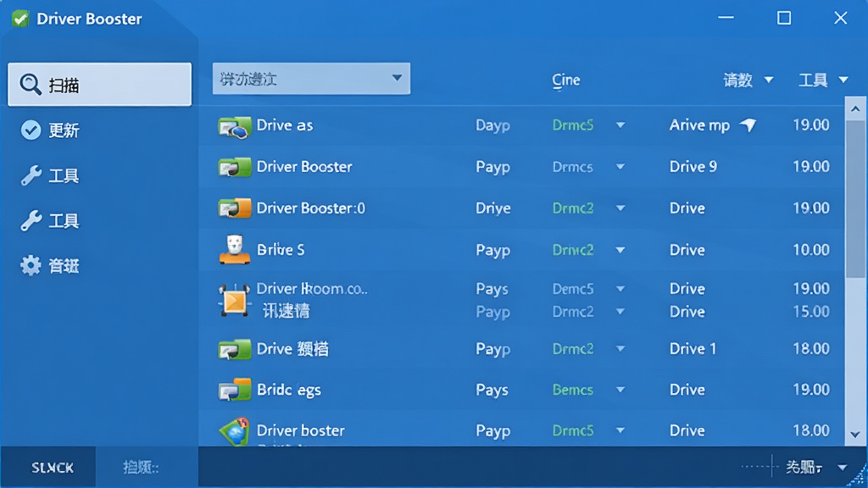Screen dimensions: 868x488
Task: Open the filter combo box above driver list
Action: (x=311, y=79)
